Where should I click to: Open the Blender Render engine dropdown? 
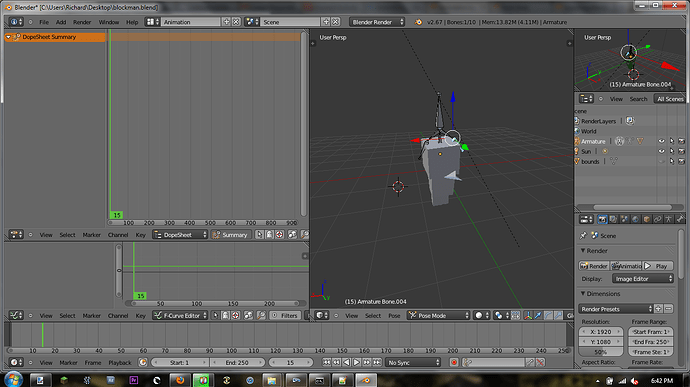point(377,22)
